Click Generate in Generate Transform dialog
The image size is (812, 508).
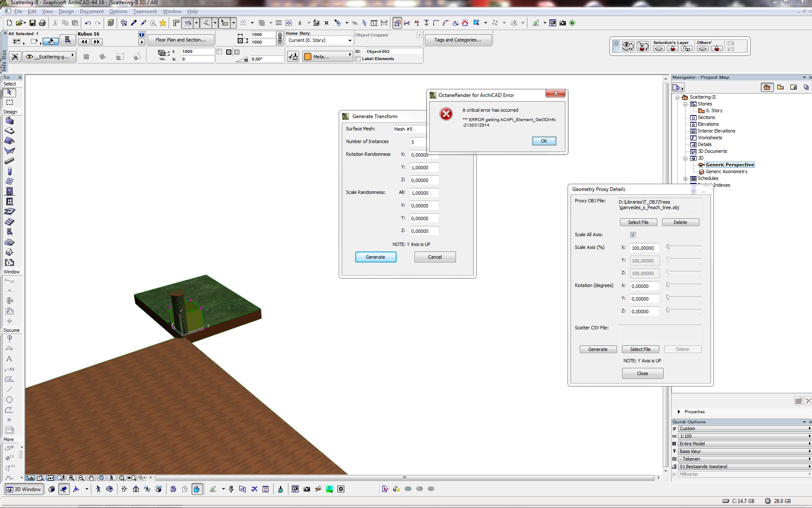coord(376,257)
